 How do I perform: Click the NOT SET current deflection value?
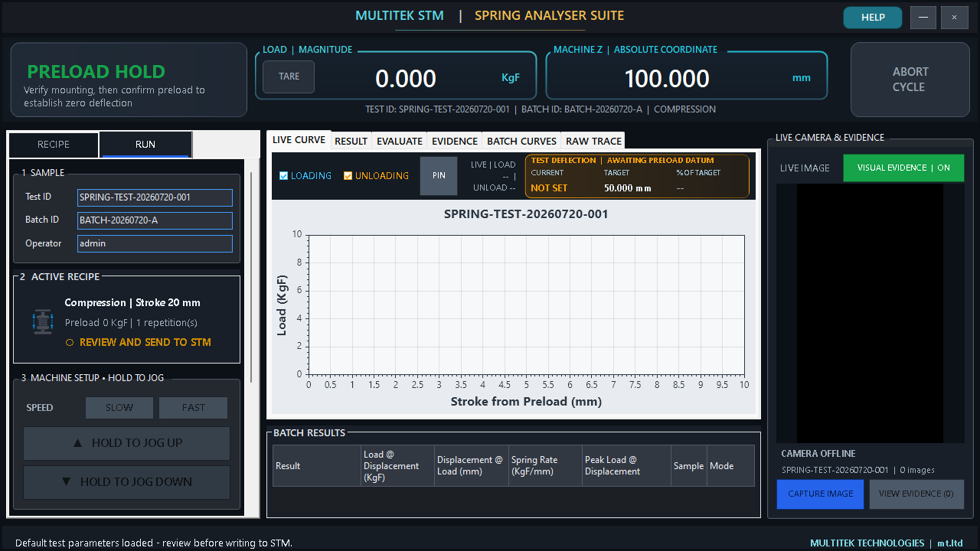click(549, 188)
